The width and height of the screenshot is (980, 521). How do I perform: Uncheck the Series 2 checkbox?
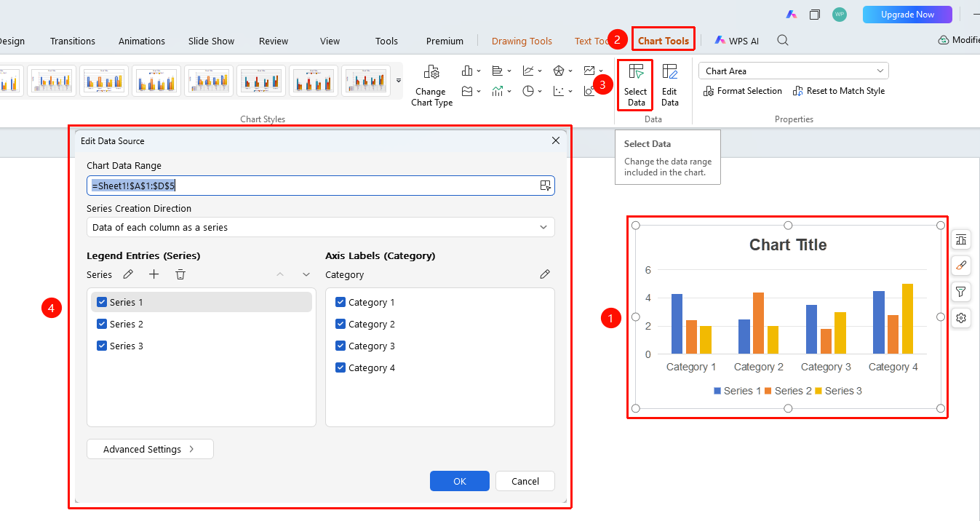coord(102,324)
